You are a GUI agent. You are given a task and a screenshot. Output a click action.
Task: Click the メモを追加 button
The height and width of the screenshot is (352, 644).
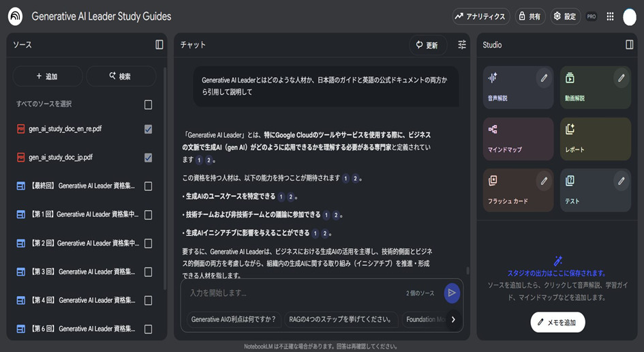[x=557, y=322]
